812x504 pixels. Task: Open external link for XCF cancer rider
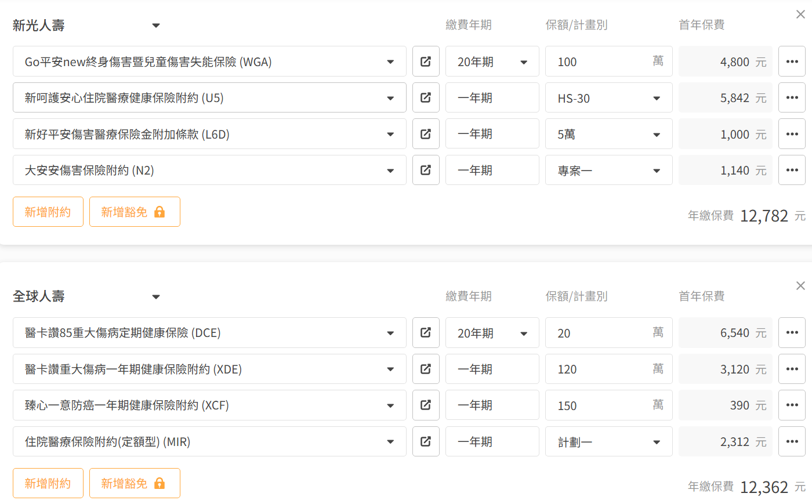click(426, 405)
